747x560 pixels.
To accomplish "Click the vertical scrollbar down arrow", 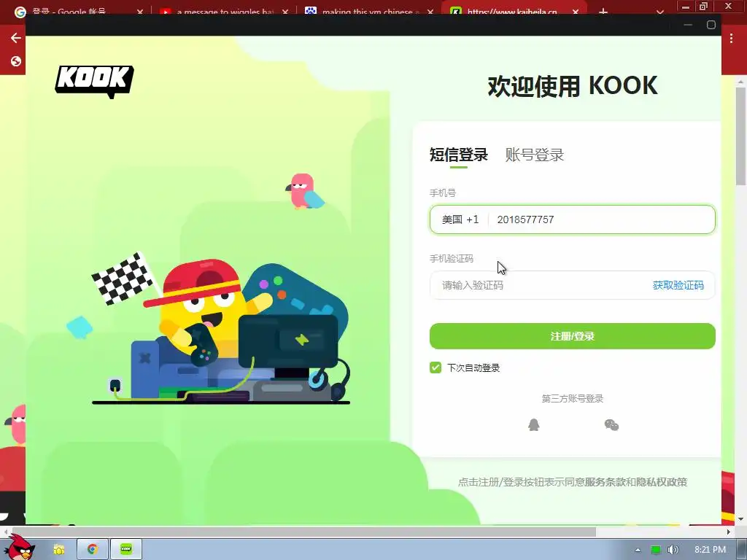I will pyautogui.click(x=741, y=519).
